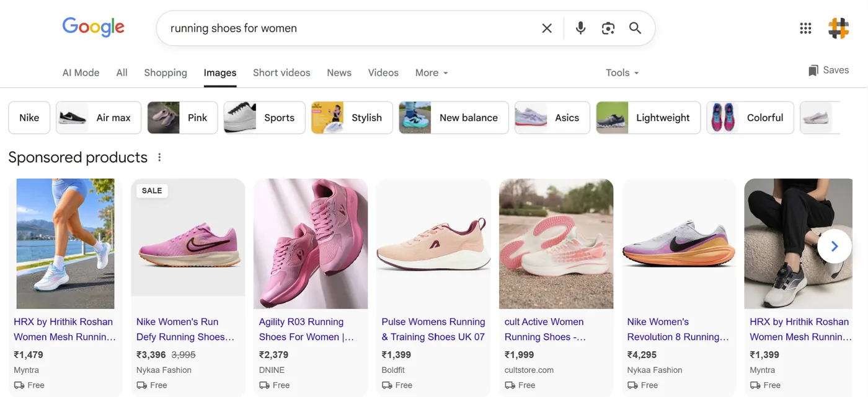Open Saves collection link

tap(828, 71)
